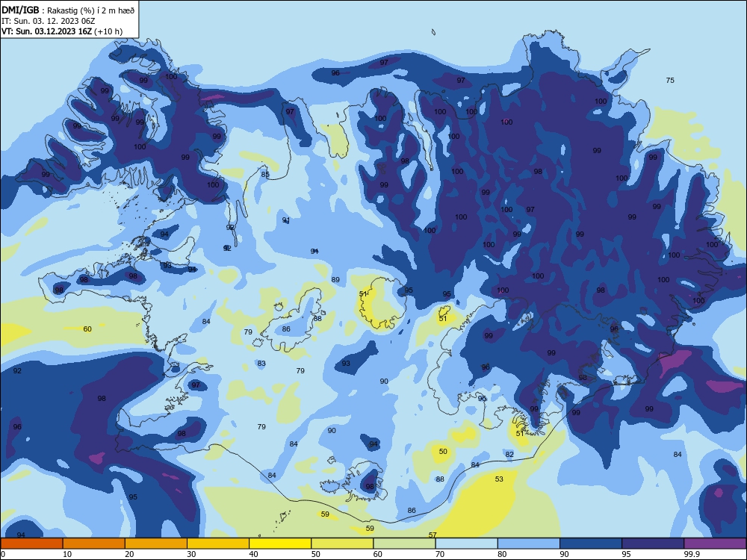Pick the pale green 60–70 legend swatch
Screen dimensions: 747x560
[404, 544]
